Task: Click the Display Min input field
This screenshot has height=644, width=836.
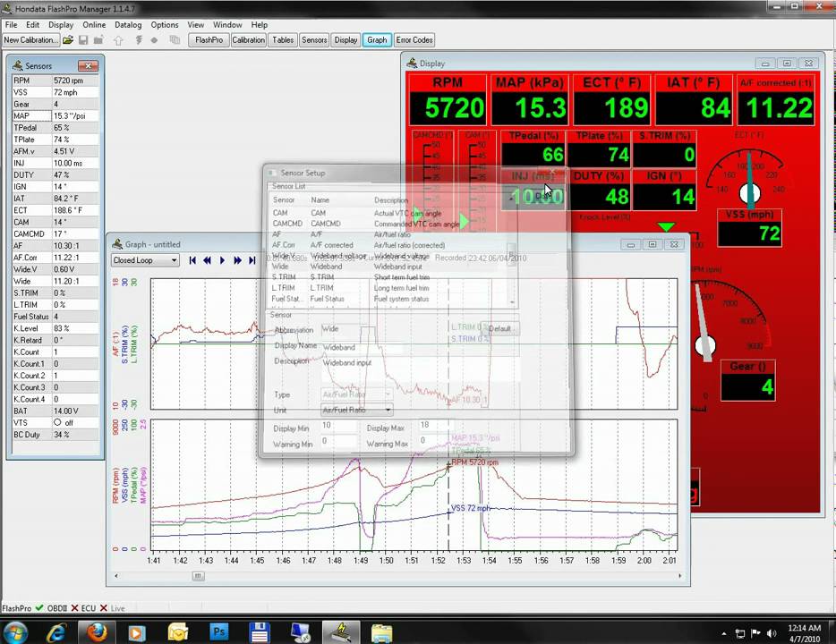Action: click(338, 426)
